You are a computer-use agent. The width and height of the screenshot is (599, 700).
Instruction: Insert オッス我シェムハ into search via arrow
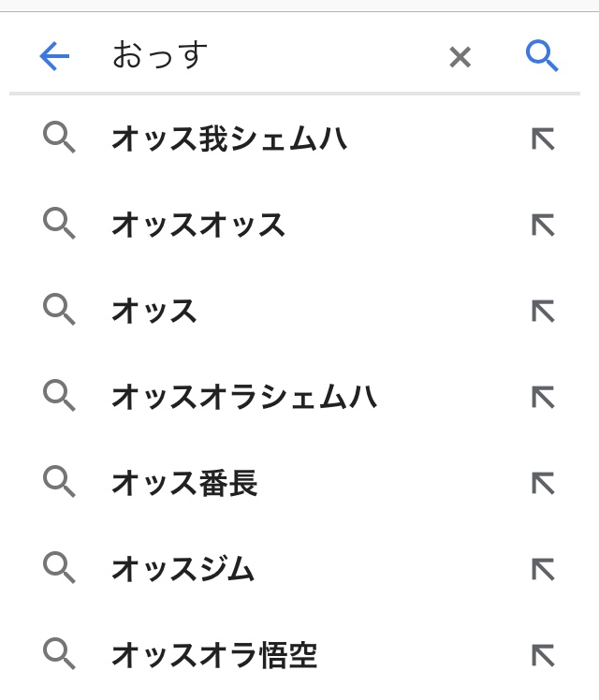click(543, 139)
